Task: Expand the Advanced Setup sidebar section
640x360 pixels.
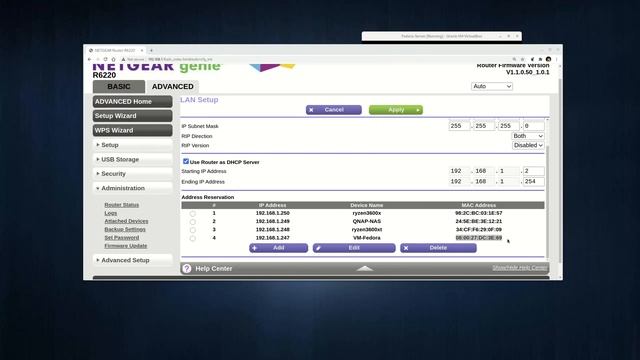Action: pyautogui.click(x=133, y=260)
